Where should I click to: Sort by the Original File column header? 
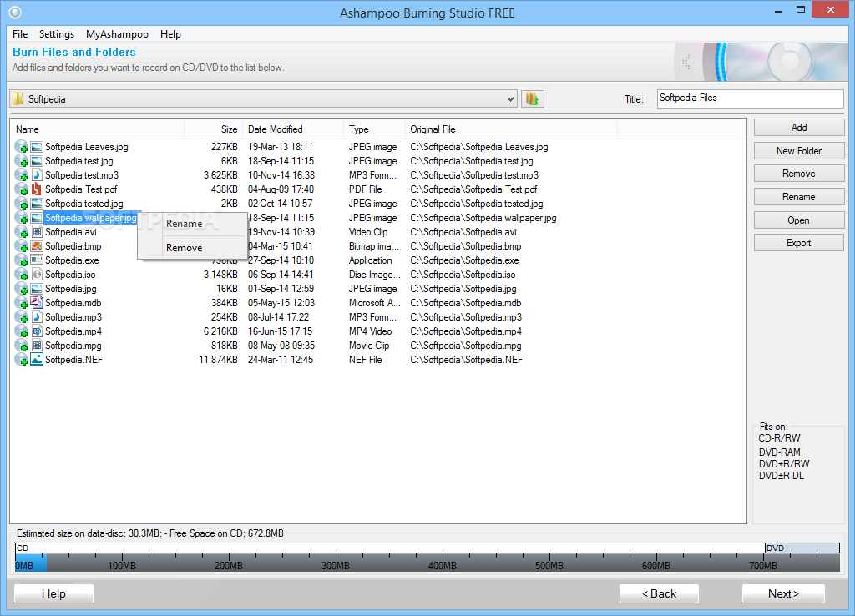coord(511,129)
